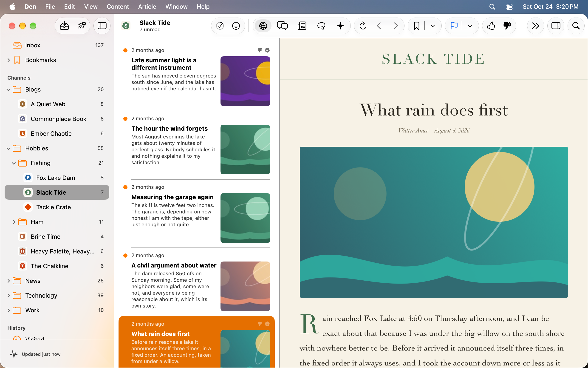Image resolution: width=588 pixels, height=368 pixels.
Task: Toggle the left sidebar visibility
Action: tap(102, 26)
